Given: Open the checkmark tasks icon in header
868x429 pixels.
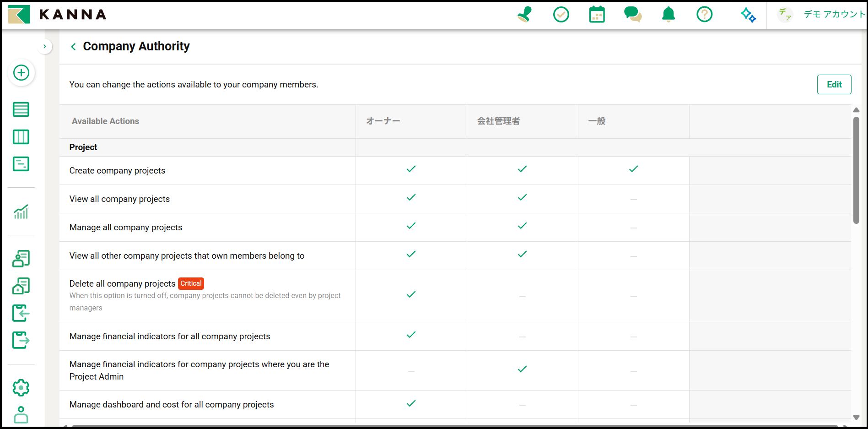Looking at the screenshot, I should (x=561, y=15).
